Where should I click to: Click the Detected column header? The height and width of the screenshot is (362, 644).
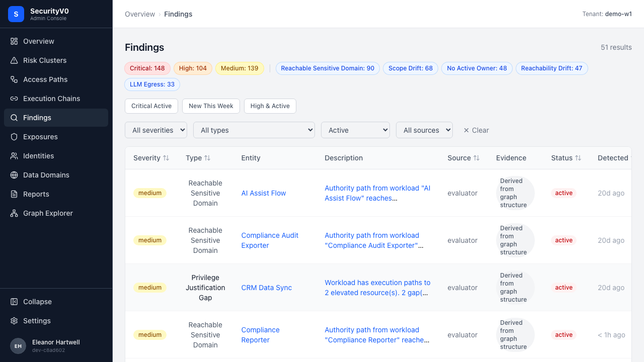[x=613, y=158]
